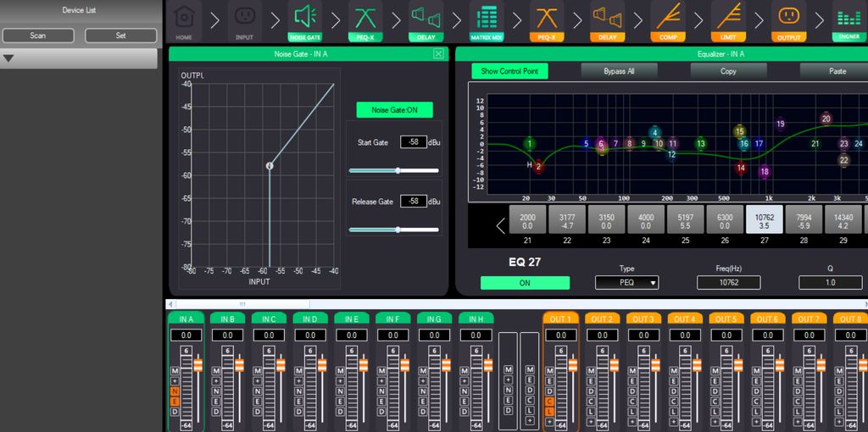Select the OUT 4 channel tab
This screenshot has width=868, height=432.
click(x=684, y=319)
